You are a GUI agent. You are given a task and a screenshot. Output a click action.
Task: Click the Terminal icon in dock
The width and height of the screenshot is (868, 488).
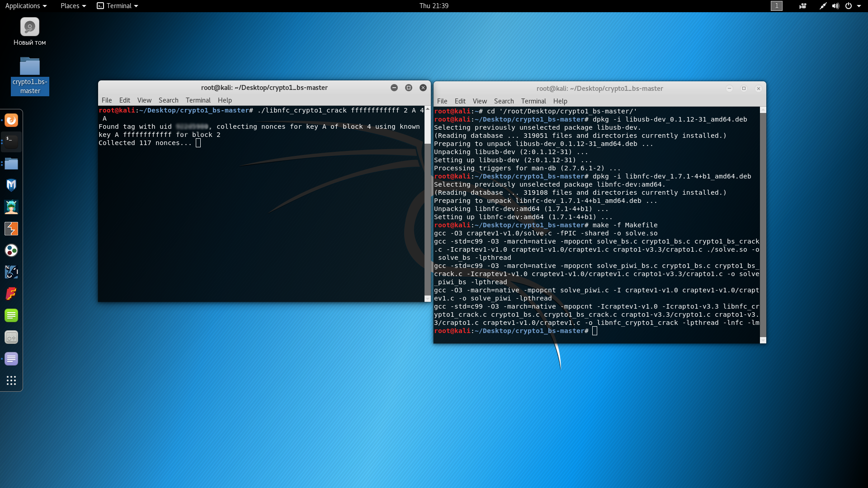click(11, 142)
